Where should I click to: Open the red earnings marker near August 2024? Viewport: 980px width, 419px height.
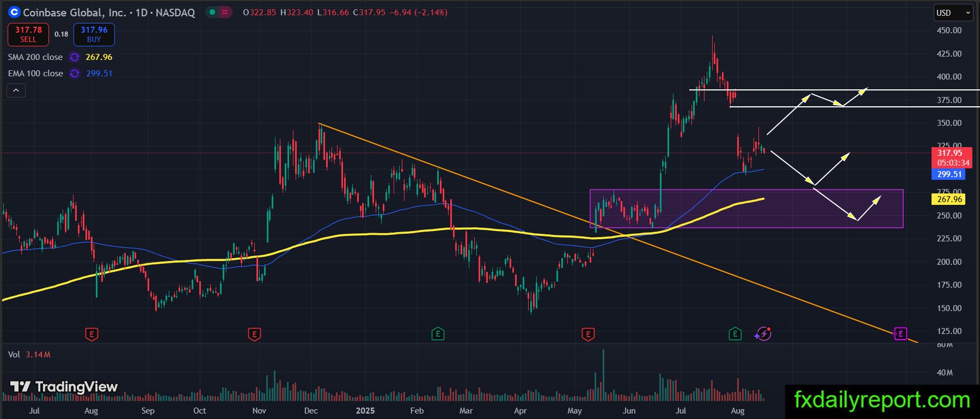91,334
